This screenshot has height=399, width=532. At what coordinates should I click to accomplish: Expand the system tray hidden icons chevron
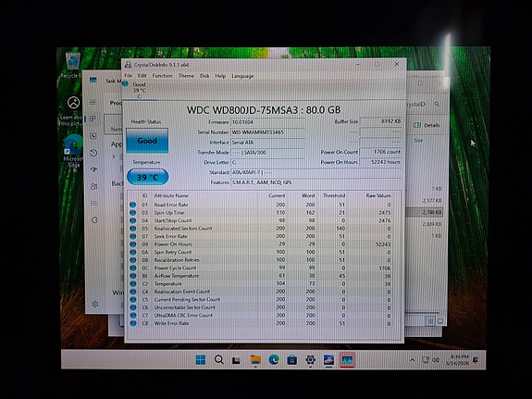(412, 360)
